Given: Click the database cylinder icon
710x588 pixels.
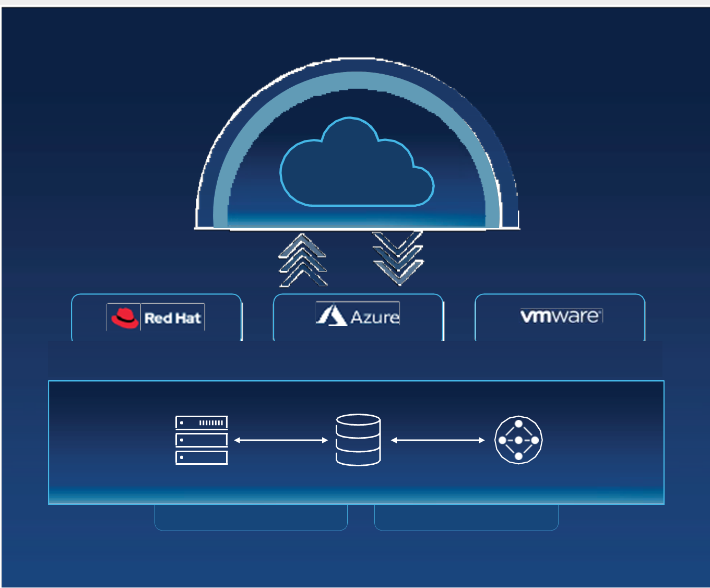Looking at the screenshot, I should [358, 440].
